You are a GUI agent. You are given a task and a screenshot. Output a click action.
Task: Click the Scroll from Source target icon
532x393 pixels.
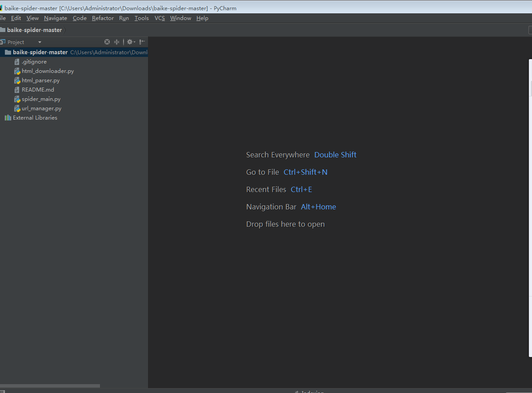pyautogui.click(x=107, y=42)
